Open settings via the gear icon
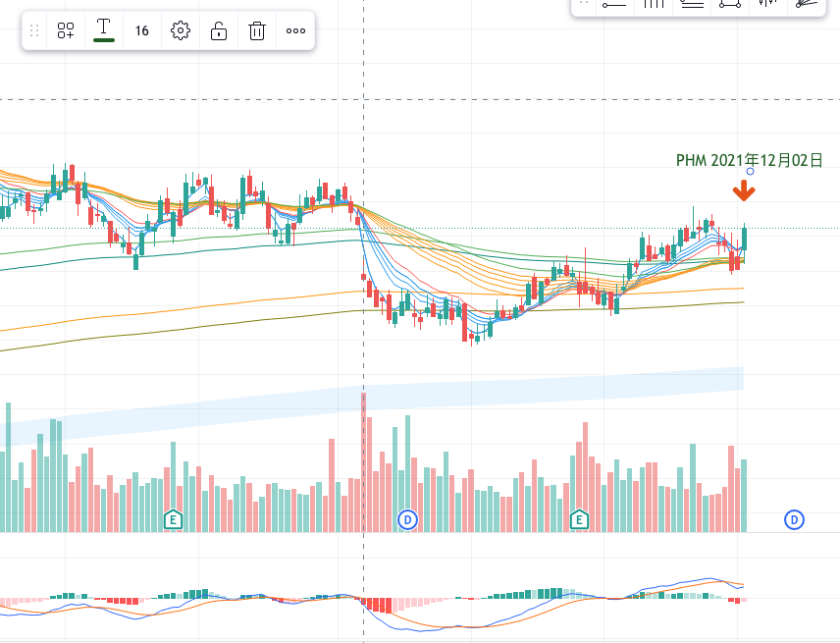 tap(180, 30)
